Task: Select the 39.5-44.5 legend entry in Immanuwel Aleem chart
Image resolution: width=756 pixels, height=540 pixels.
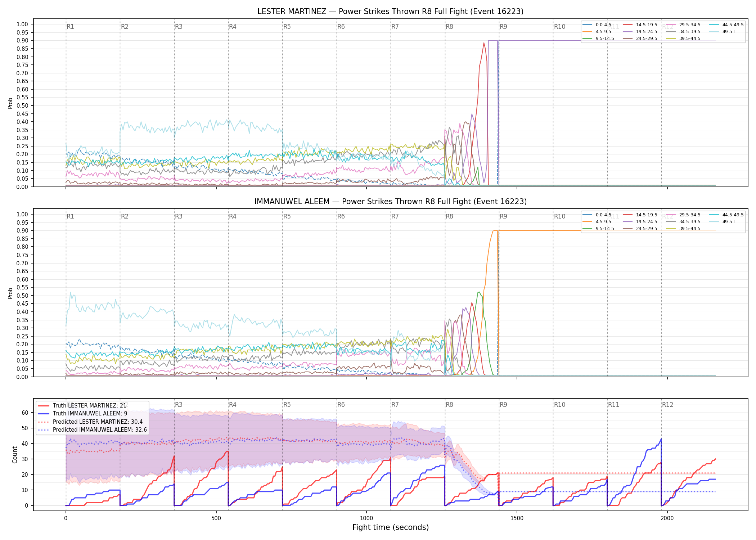Action: 683,229
